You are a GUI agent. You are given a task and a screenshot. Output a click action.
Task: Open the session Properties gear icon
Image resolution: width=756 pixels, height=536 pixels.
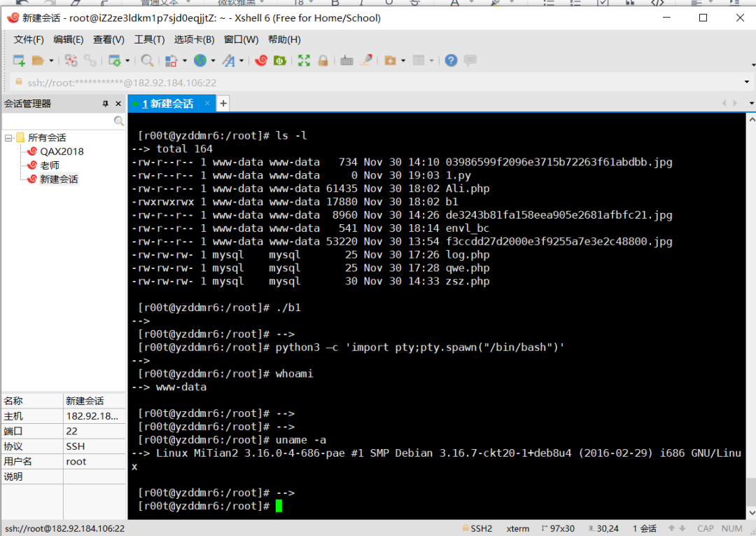click(x=115, y=60)
